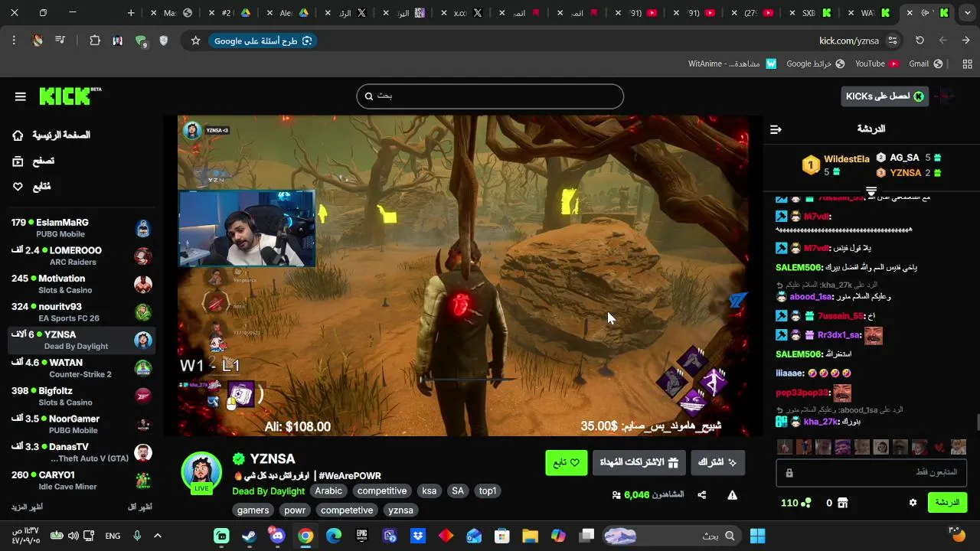Image resolution: width=980 pixels, height=551 pixels.
Task: Open the Following (متابع) sidebar item
Action: tap(32, 187)
